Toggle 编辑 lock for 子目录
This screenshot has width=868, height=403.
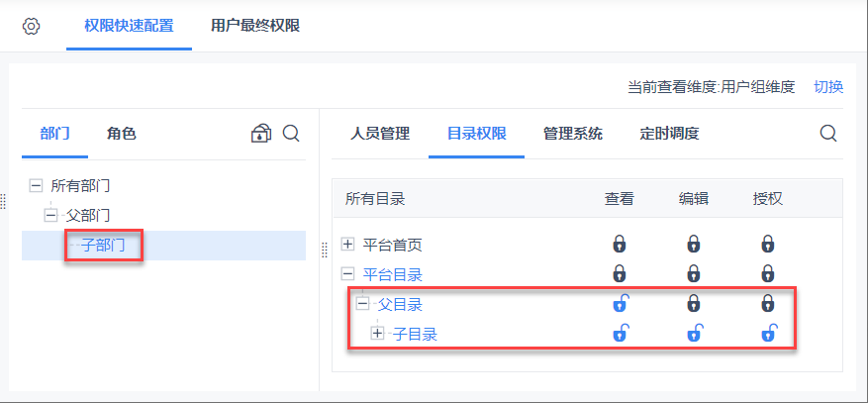tap(694, 334)
